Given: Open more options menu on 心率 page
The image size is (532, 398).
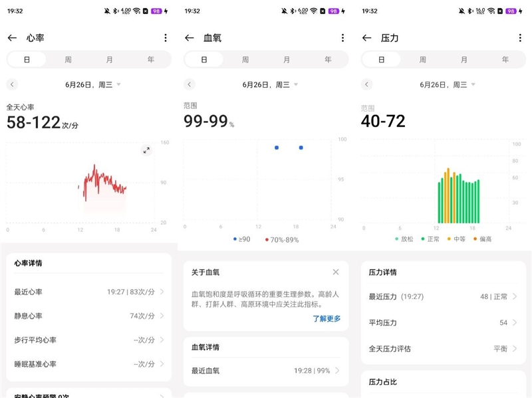Looking at the screenshot, I should click(165, 38).
